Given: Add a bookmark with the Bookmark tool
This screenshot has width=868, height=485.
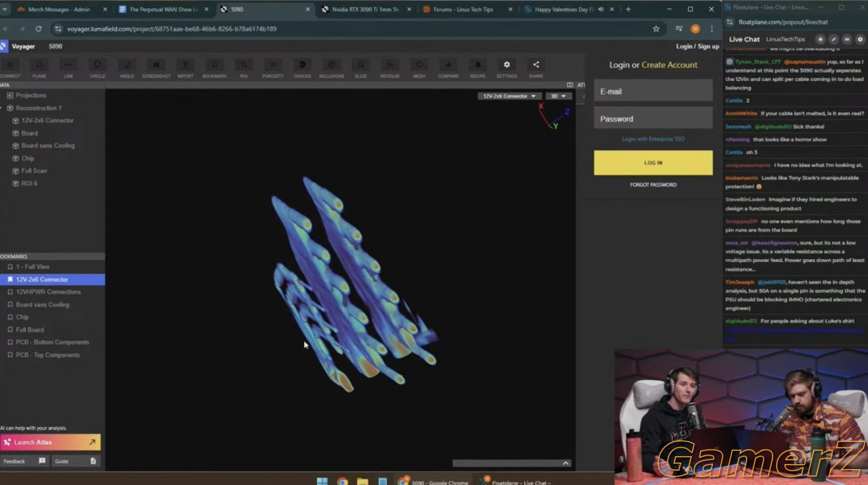Looking at the screenshot, I should 214,69.
